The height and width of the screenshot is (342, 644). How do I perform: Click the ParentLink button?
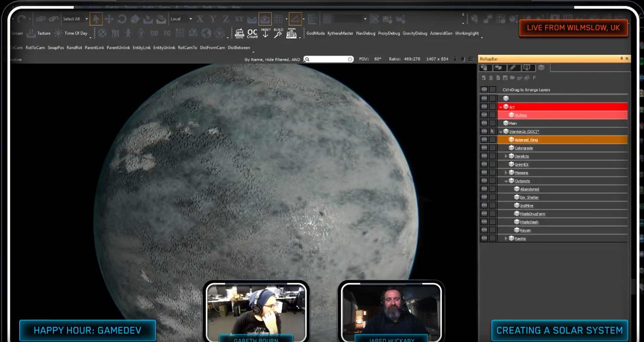point(94,48)
